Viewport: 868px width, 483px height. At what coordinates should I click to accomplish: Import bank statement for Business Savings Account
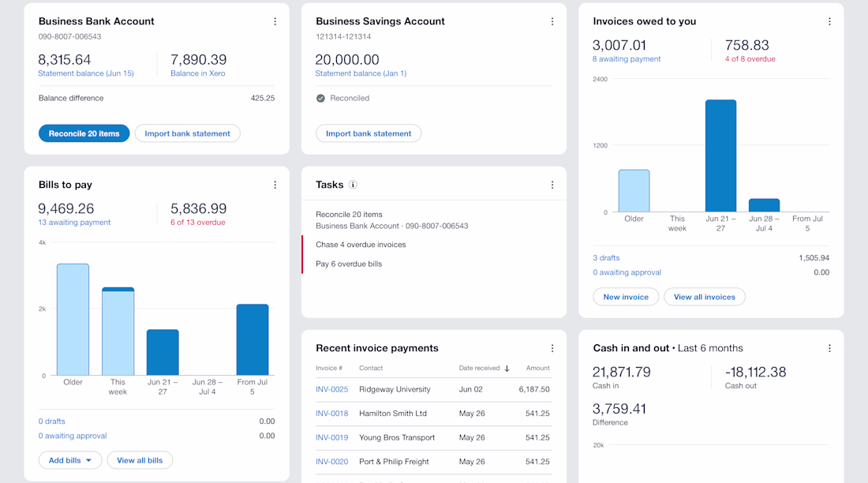(369, 133)
